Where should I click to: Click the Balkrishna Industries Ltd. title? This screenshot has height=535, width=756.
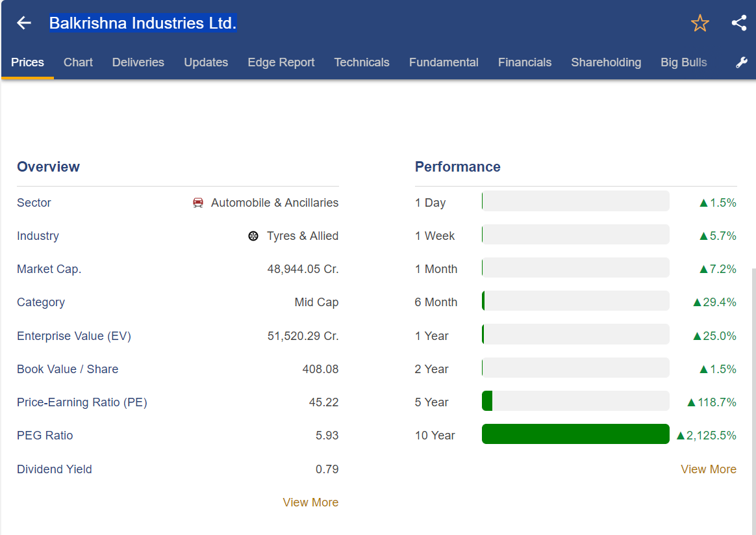143,23
